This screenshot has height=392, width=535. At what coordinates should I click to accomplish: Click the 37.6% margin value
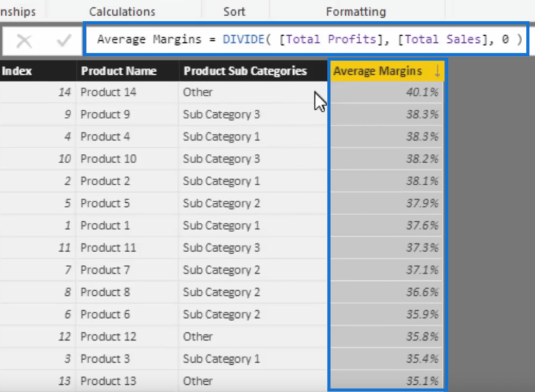click(422, 226)
